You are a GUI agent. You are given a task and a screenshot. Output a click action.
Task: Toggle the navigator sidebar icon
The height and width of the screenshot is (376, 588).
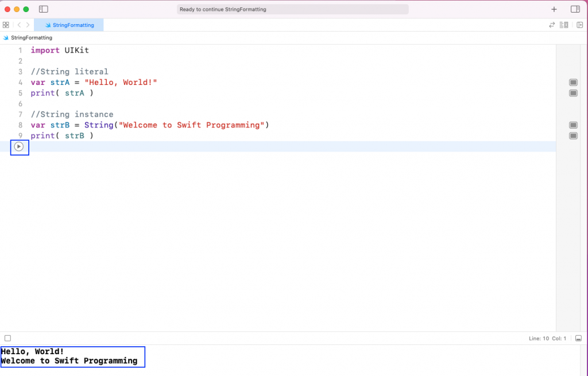pos(43,9)
